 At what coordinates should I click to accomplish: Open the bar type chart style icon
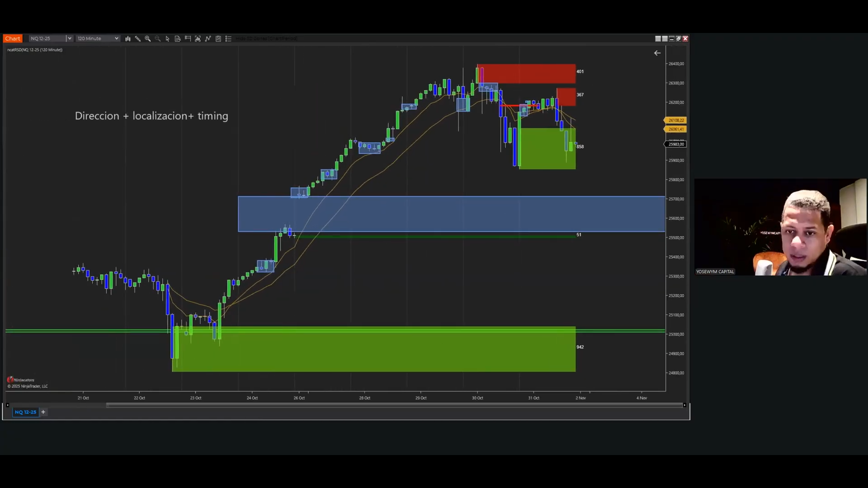[128, 39]
